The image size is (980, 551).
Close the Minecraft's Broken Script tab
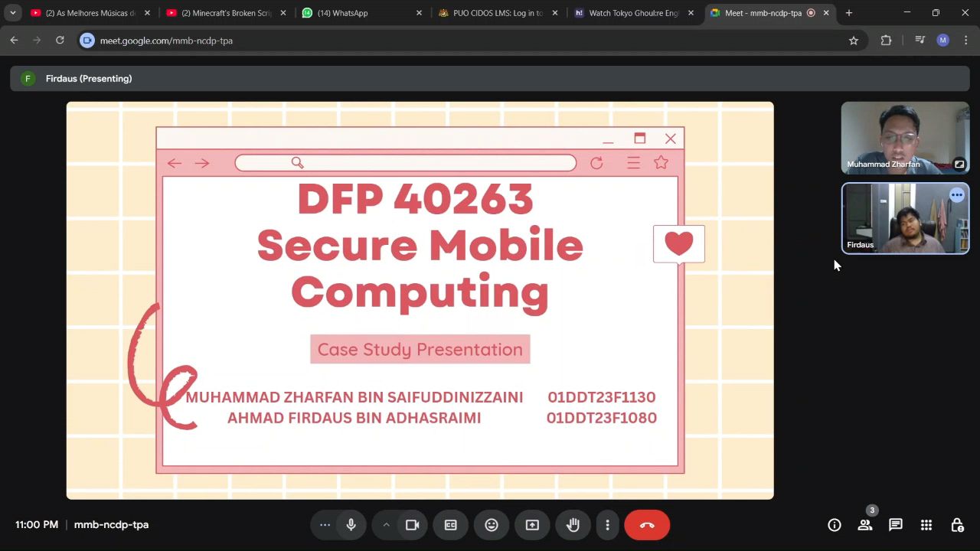pyautogui.click(x=283, y=13)
